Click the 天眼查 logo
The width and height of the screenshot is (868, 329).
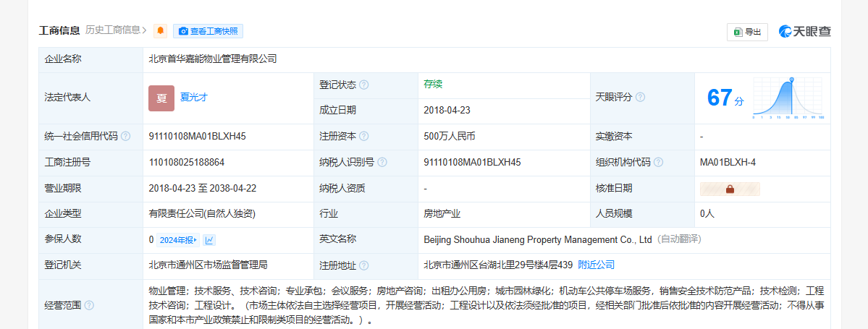click(x=805, y=32)
